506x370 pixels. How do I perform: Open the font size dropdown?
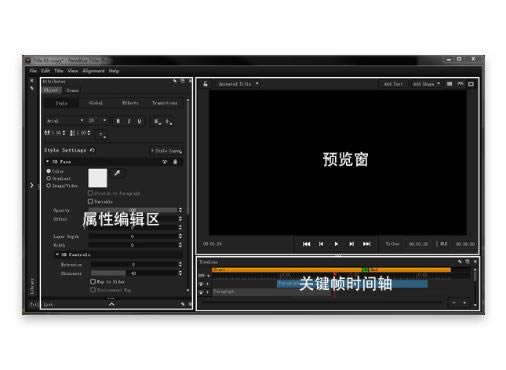click(x=97, y=121)
